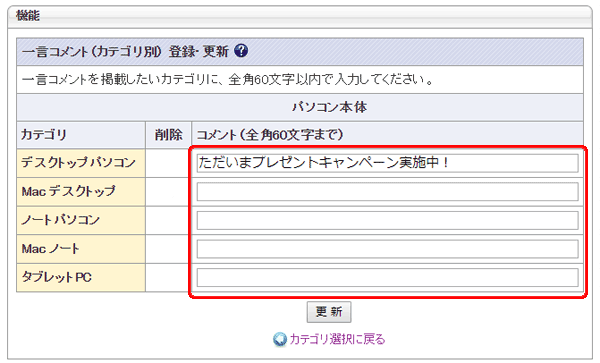
Task: Select the ノートパソコン category label
Action: coord(60,220)
